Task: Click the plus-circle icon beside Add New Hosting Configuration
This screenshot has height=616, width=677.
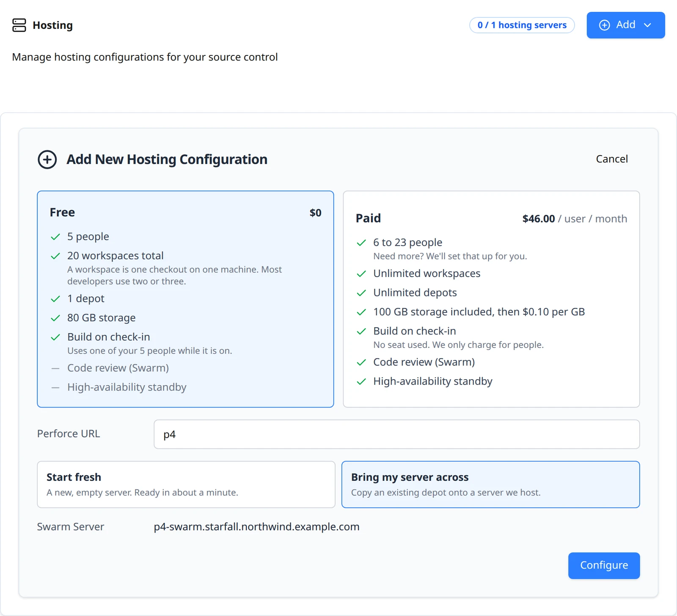Action: [x=47, y=159]
